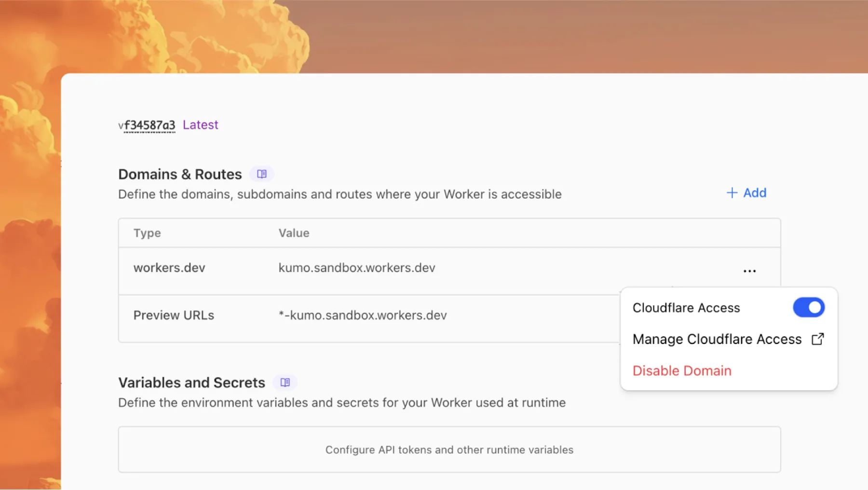Toggle off Cloudflare Access
Screen dimensions: 868x490
(x=808, y=307)
